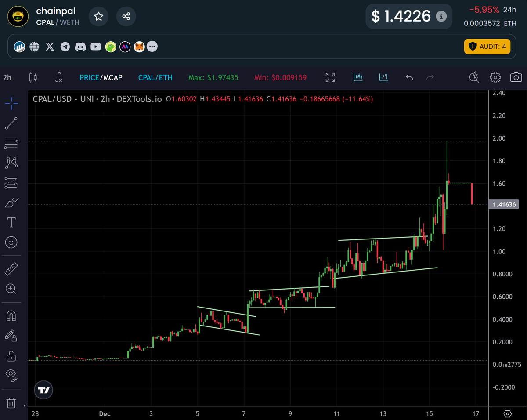Take chart snapshot with camera icon

coord(516,78)
